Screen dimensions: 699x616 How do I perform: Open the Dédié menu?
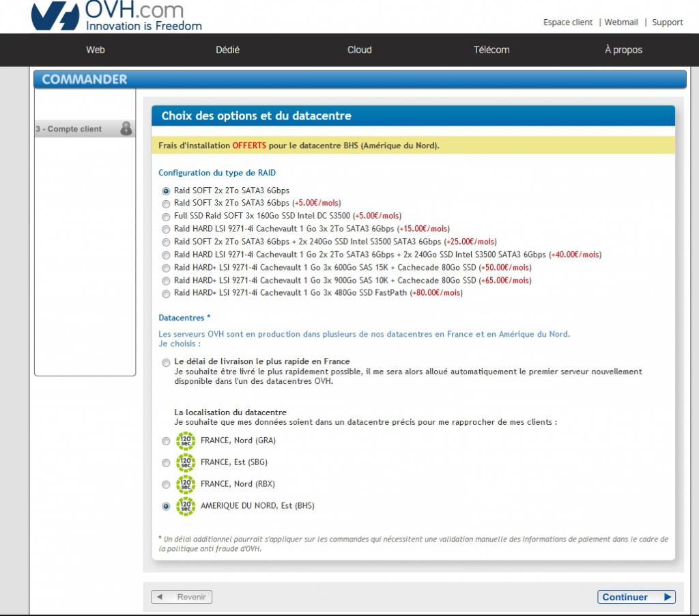point(227,50)
